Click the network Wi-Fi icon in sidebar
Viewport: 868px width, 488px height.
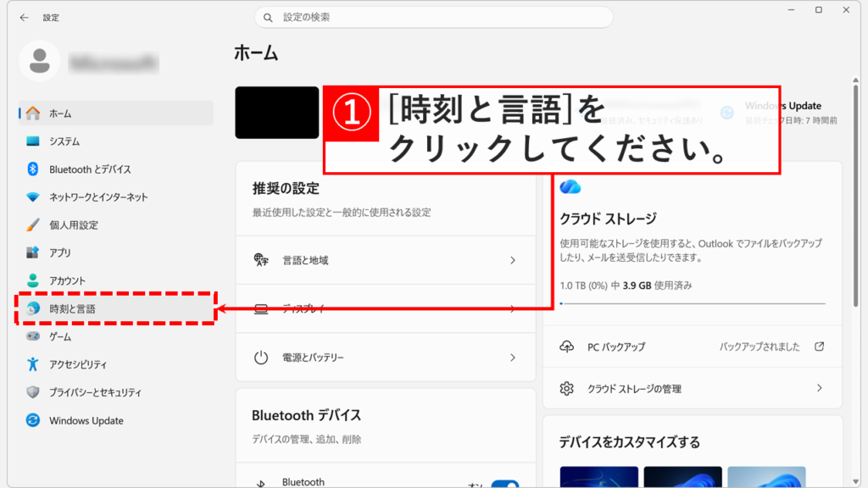coord(33,197)
